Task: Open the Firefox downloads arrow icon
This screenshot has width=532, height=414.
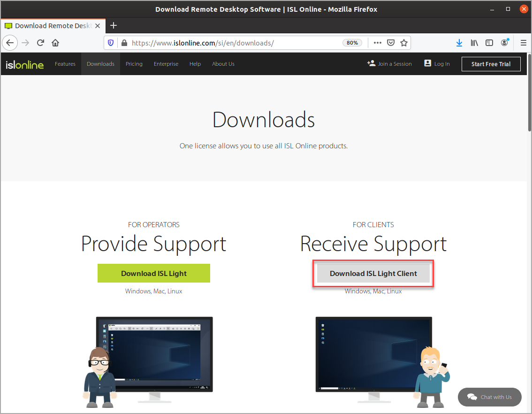Action: pos(459,43)
